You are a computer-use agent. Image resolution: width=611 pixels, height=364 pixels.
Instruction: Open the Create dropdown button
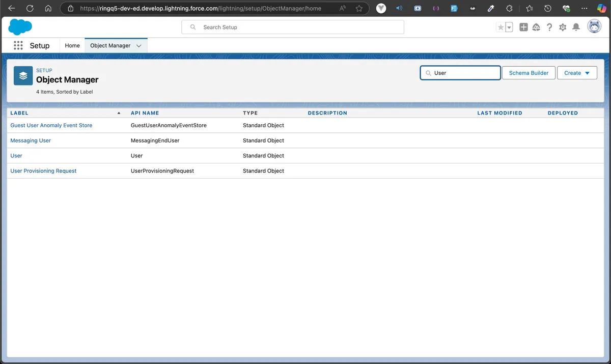(x=577, y=73)
